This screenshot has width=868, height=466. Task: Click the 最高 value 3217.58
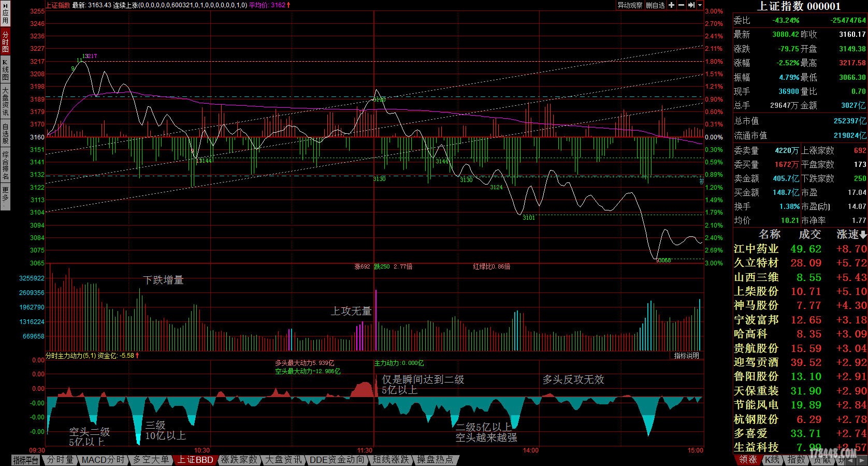tap(852, 63)
